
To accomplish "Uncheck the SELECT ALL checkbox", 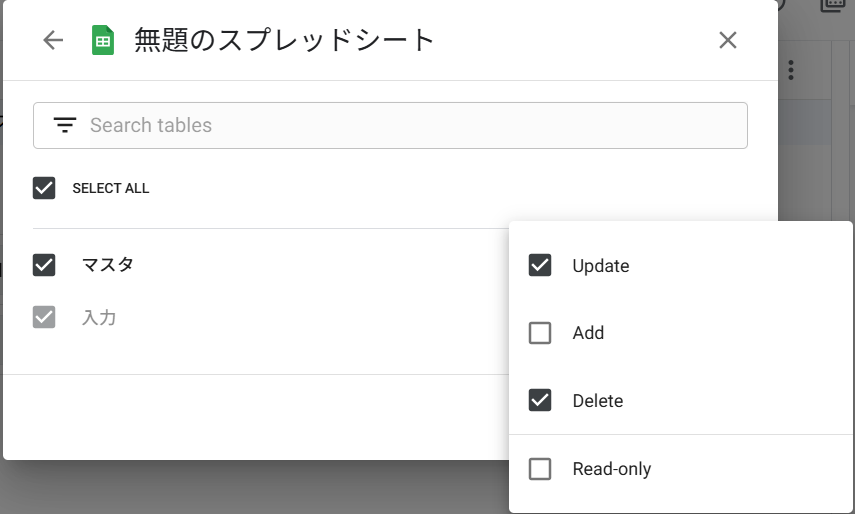I will (x=44, y=188).
